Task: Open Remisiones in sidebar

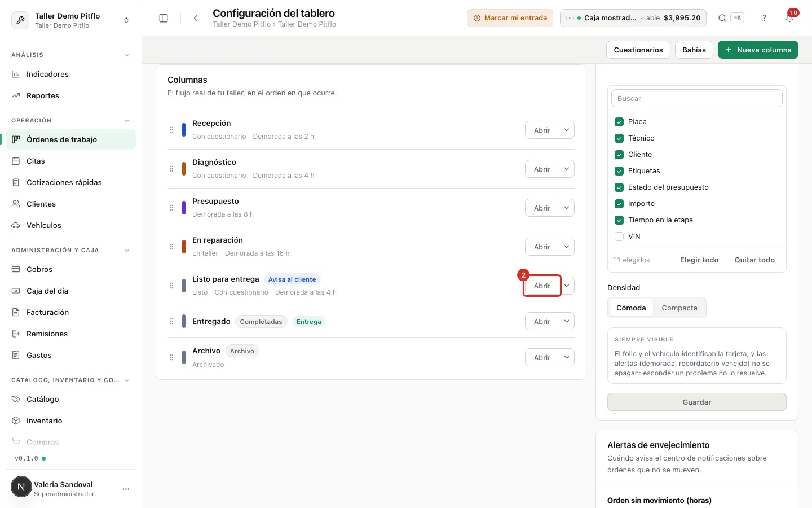Action: (70, 334)
